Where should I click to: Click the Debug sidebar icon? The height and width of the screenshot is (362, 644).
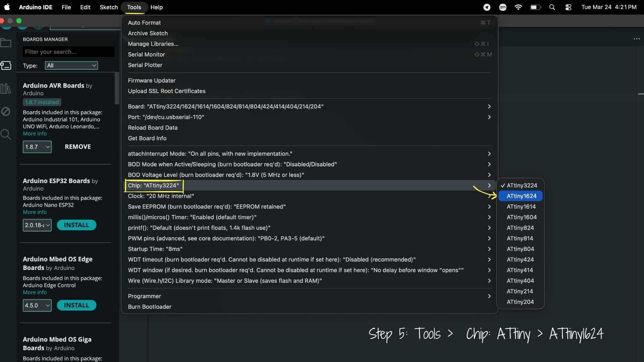coord(6,111)
